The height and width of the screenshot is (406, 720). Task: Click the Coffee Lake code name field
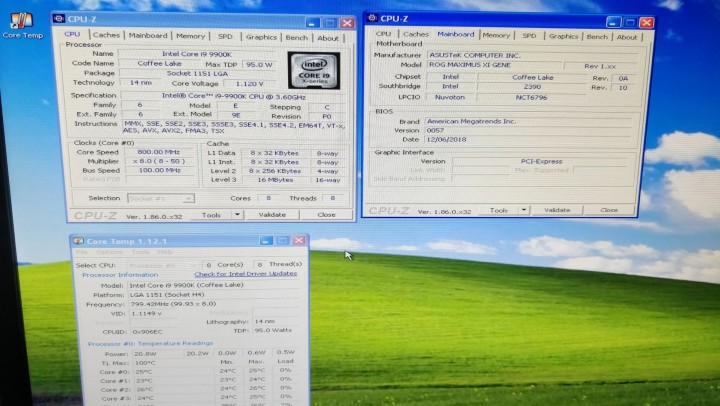(159, 63)
